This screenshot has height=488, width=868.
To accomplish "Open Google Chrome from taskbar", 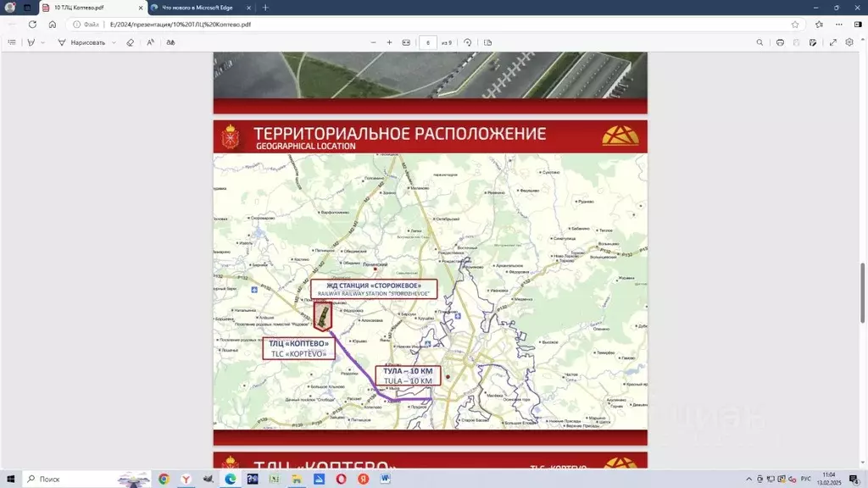I will coord(164,480).
